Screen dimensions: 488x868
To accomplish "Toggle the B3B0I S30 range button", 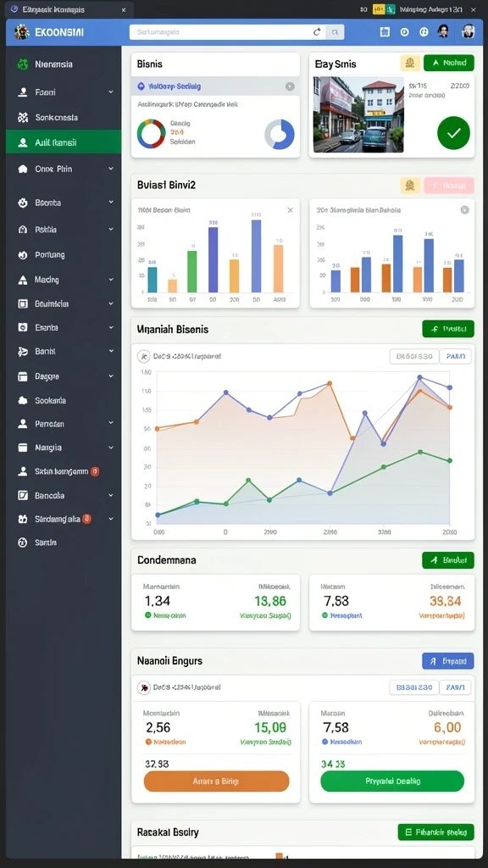I will pyautogui.click(x=414, y=357).
